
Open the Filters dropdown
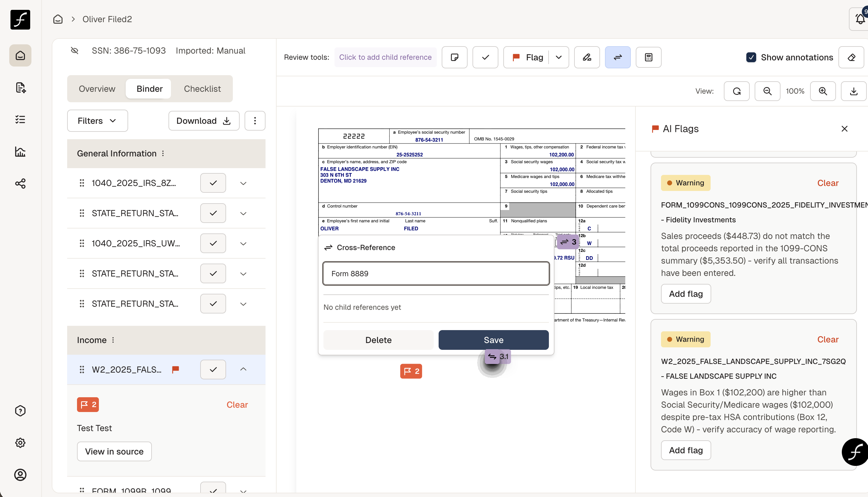click(x=97, y=120)
